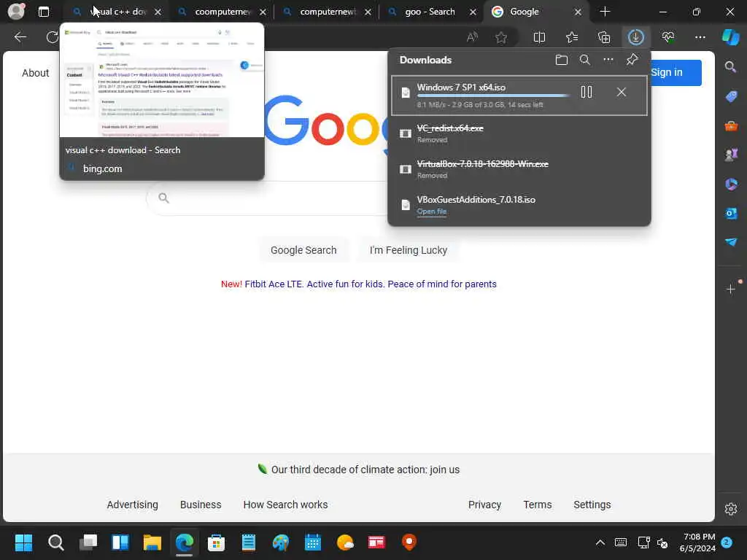The width and height of the screenshot is (747, 560).
Task: Customize sidebar with plus icon
Action: pyautogui.click(x=731, y=289)
